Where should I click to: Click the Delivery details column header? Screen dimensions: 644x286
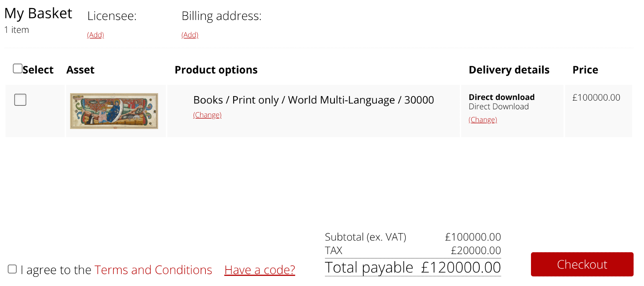pos(509,70)
